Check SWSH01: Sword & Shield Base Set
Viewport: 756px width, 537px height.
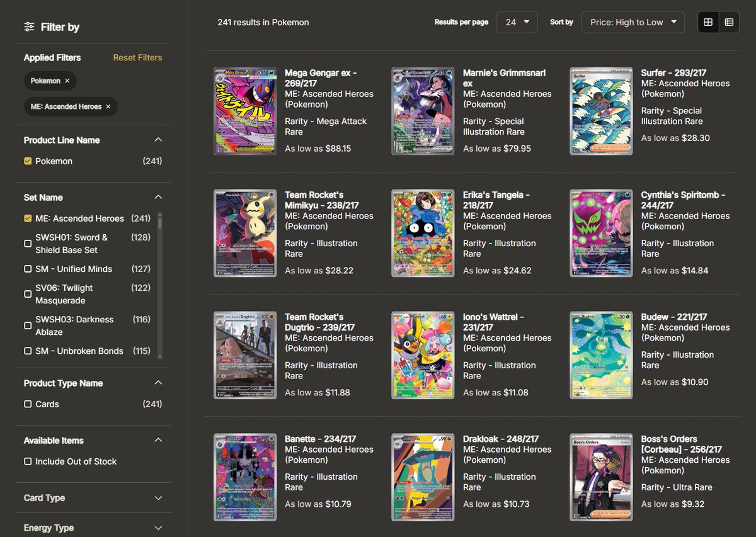(x=28, y=244)
